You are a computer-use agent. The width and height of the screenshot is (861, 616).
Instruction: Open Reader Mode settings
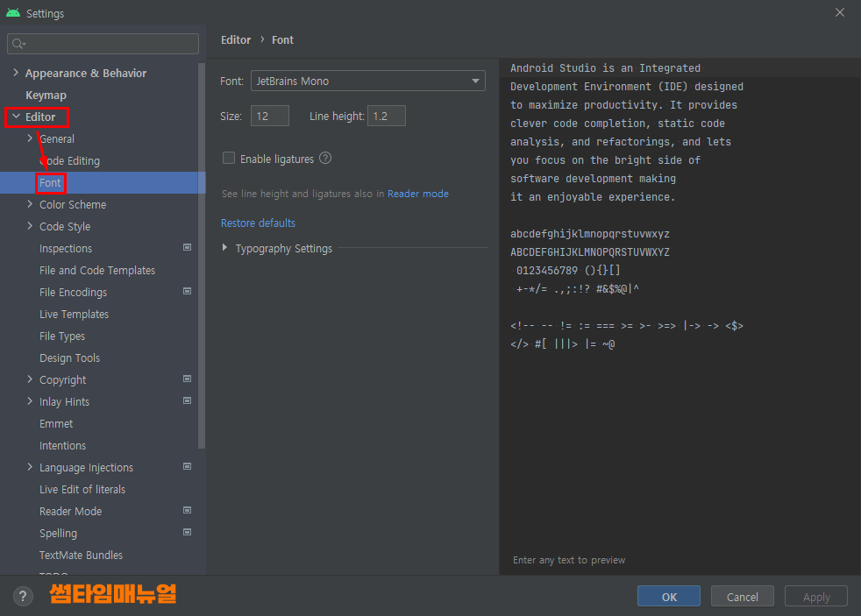coord(70,512)
